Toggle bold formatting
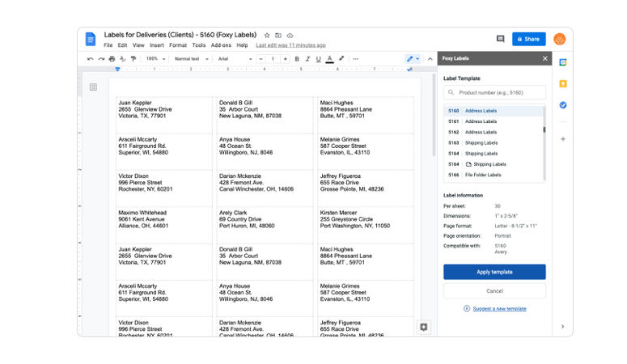This screenshot has height=364, width=627. 297,59
